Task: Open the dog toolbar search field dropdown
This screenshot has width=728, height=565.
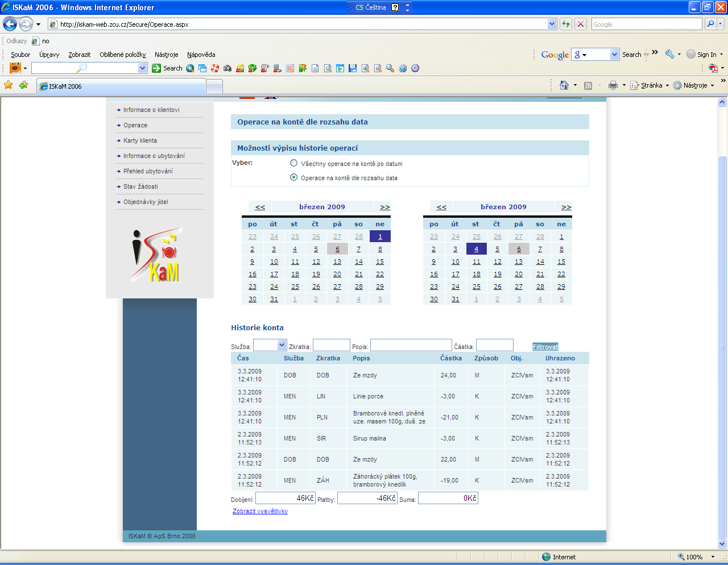Action: click(142, 68)
